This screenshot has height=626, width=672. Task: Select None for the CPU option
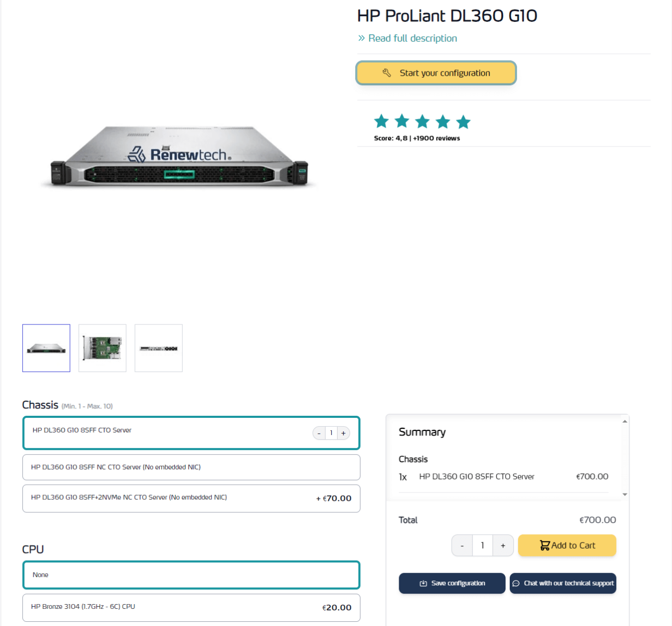click(191, 575)
